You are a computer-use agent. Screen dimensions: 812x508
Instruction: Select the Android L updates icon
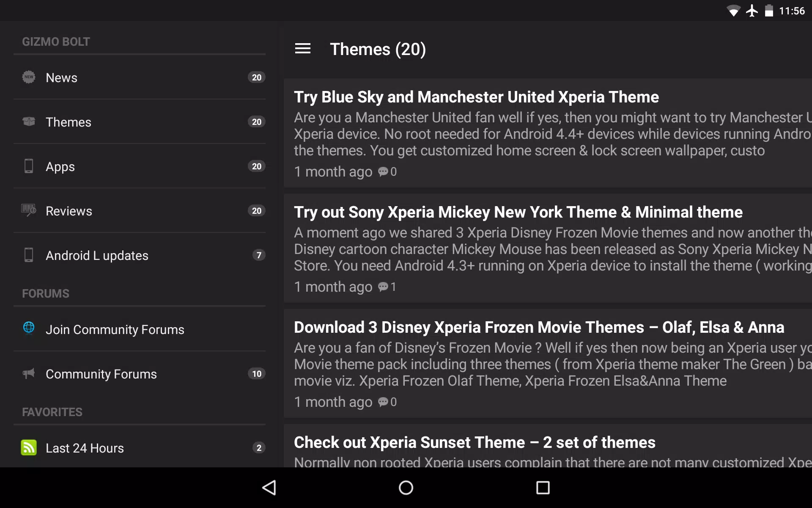click(x=28, y=255)
